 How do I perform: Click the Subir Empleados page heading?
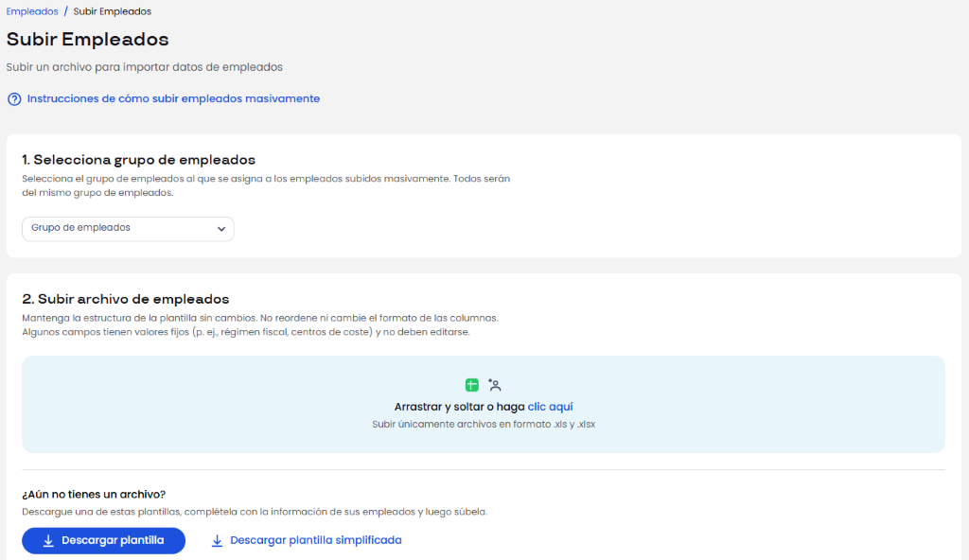(x=88, y=40)
